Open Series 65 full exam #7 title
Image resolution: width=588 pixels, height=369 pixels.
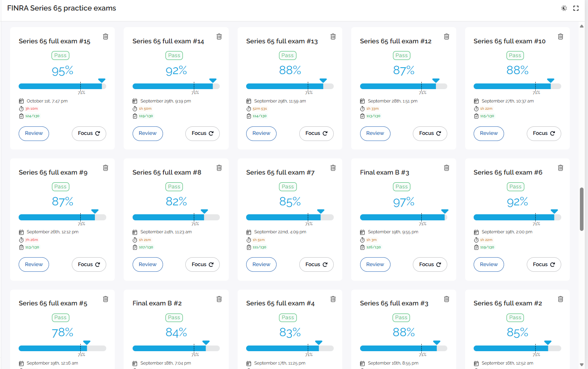click(x=280, y=173)
